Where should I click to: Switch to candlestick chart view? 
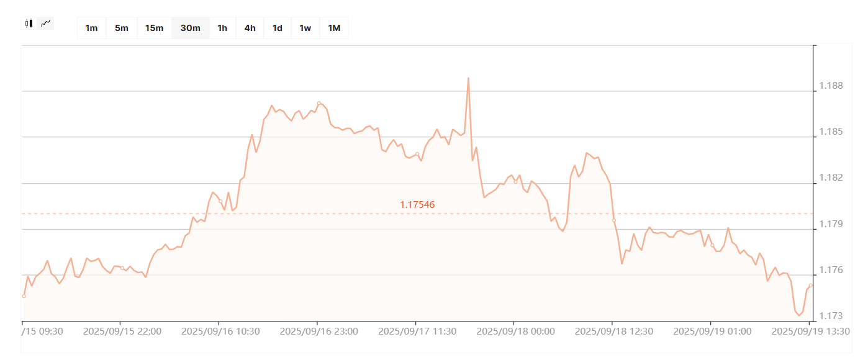(29, 24)
